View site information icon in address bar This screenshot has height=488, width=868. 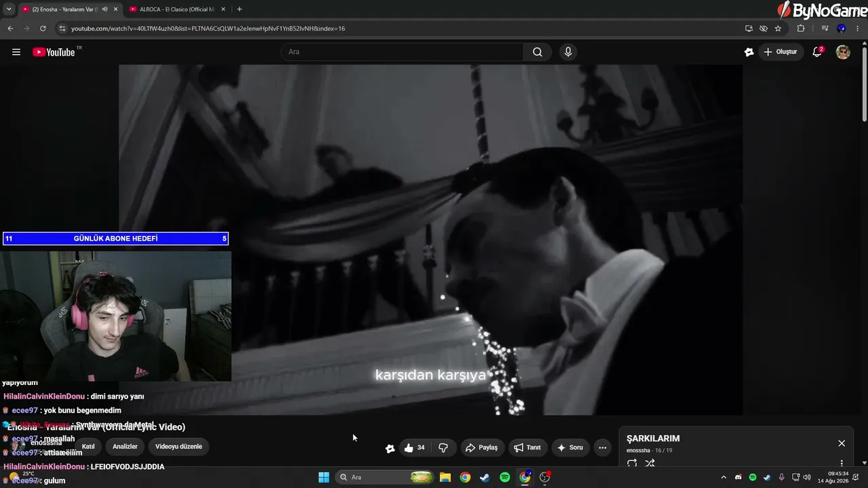pyautogui.click(x=62, y=28)
